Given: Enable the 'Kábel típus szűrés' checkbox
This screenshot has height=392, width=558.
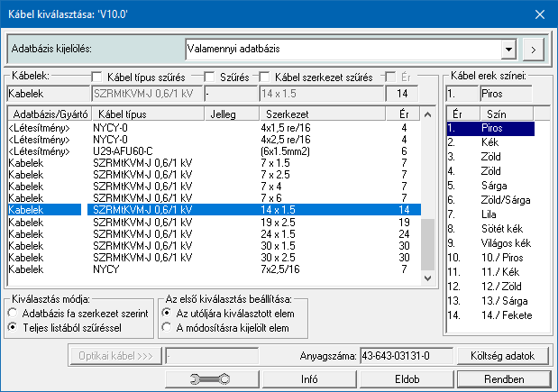Looking at the screenshot, I should point(97,77).
